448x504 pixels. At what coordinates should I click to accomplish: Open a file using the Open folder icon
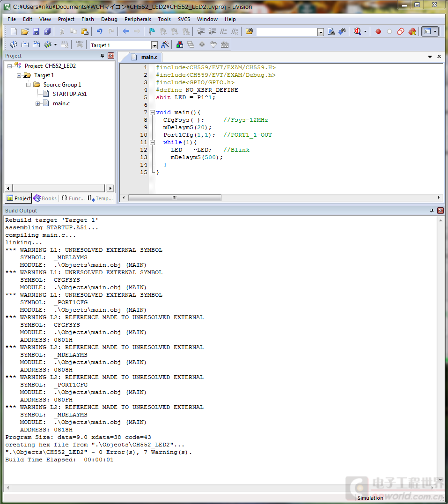pyautogui.click(x=25, y=31)
